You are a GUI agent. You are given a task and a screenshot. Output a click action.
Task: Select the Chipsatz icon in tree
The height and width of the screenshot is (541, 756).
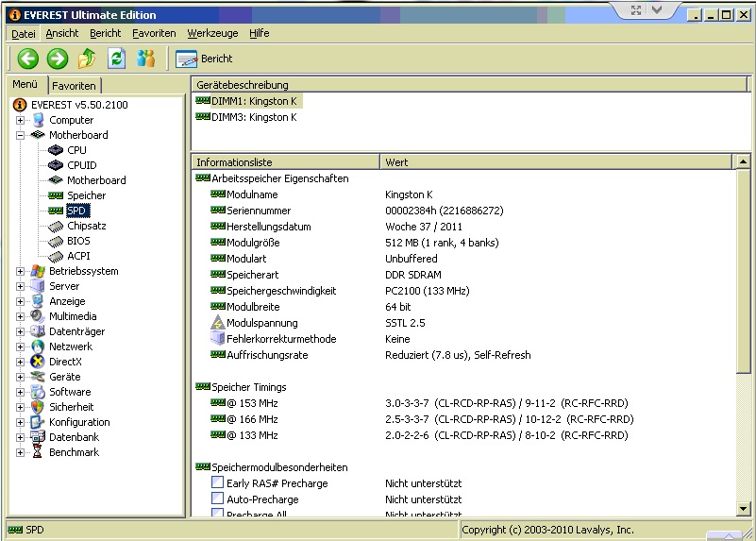pos(56,226)
